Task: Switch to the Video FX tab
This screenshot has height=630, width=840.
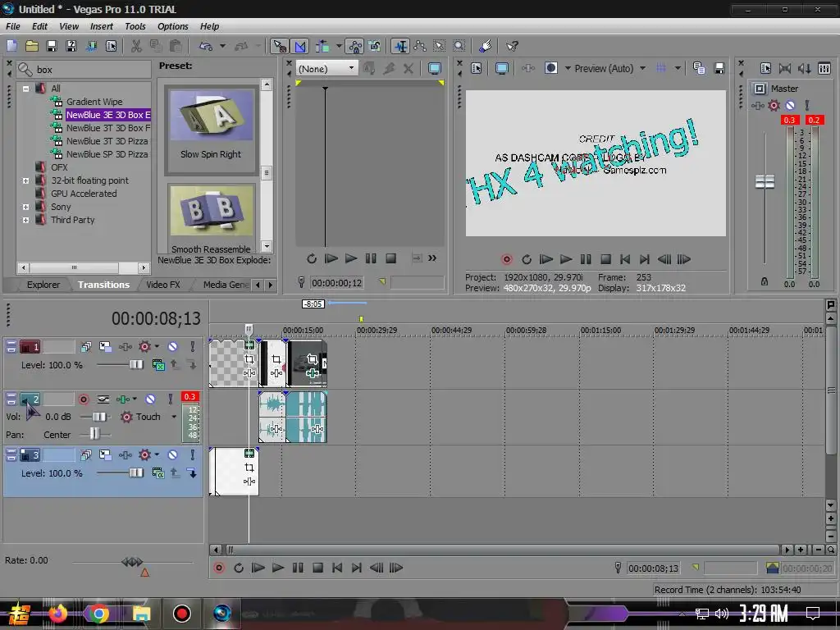Action: (163, 285)
